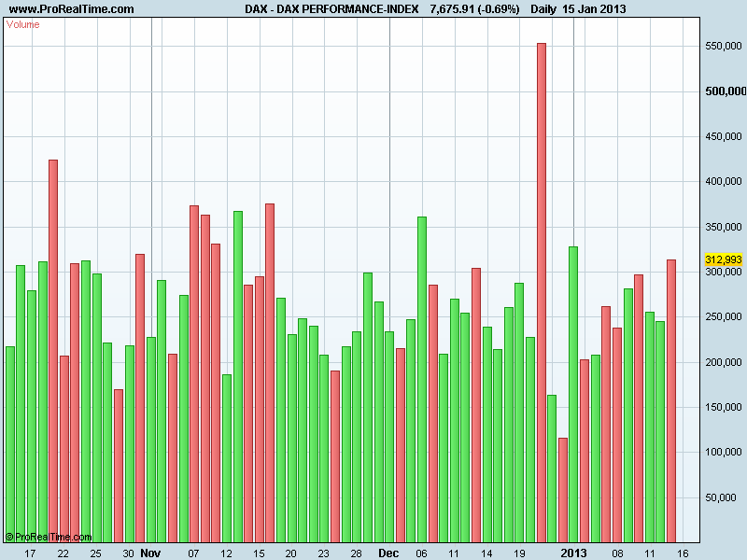This screenshot has width=747, height=560.
Task: Click the tall green bar above the 2013 label
Action: point(573,395)
